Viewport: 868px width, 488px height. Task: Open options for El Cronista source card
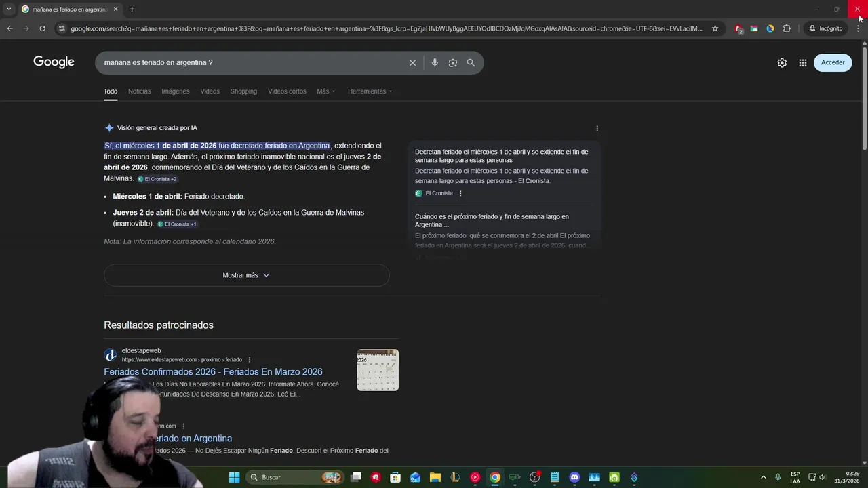point(460,193)
